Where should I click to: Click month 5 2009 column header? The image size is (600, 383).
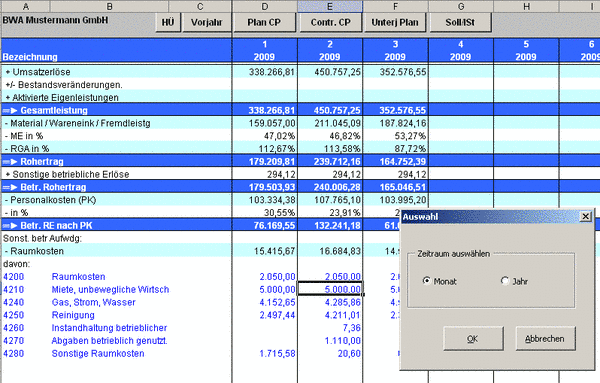[526, 51]
